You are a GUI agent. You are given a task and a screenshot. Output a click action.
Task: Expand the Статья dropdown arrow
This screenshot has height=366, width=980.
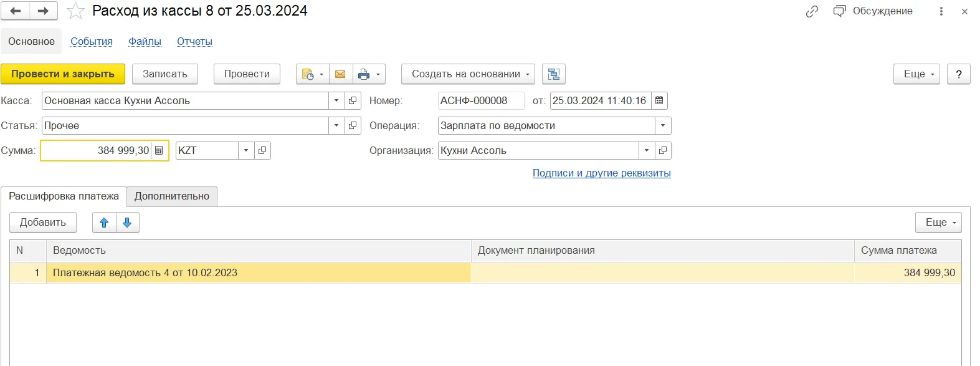coord(336,125)
